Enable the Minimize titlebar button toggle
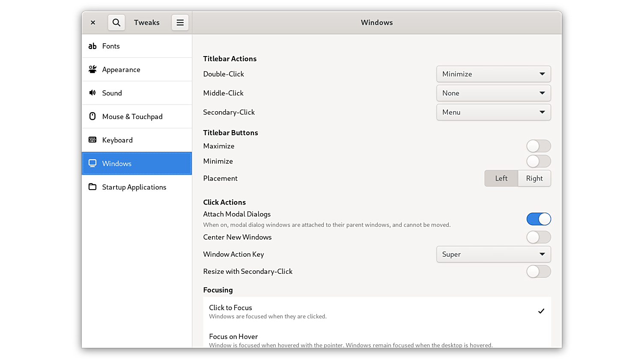Screen dimensions: 644x362 click(538, 161)
